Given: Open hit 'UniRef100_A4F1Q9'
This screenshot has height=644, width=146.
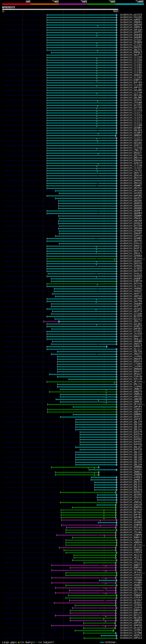Looking at the screenshot, I should [131, 30].
